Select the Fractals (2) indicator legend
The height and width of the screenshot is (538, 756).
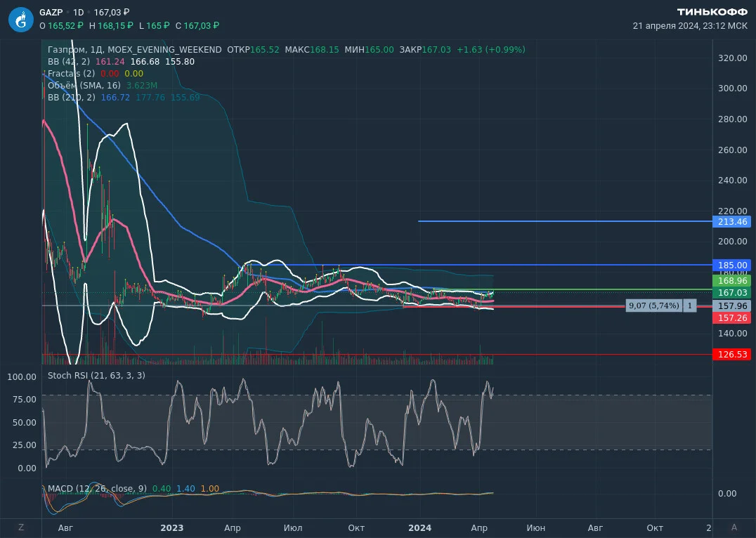click(x=72, y=74)
